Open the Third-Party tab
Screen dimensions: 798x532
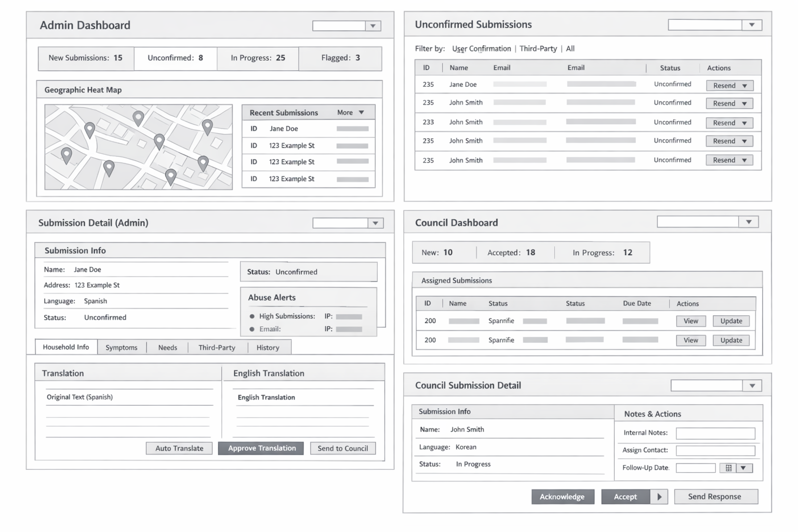217,348
